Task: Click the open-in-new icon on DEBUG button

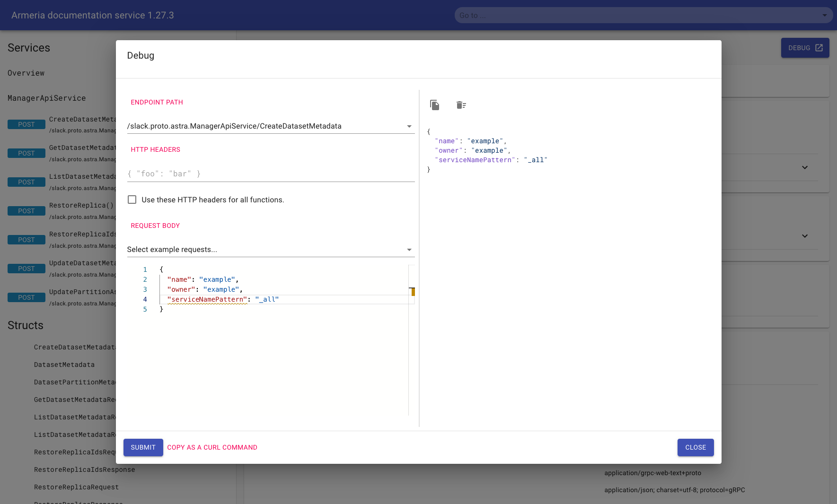Action: 819,48
